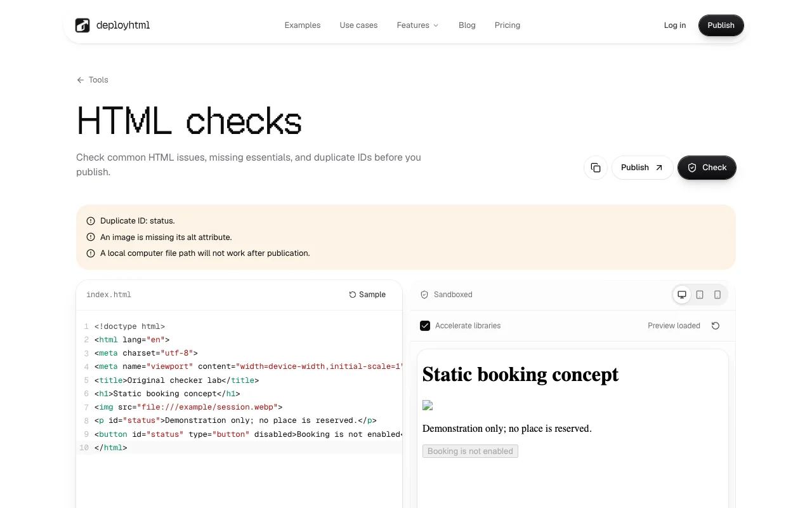
Task: Reload the preview with the refresh icon
Action: point(716,326)
